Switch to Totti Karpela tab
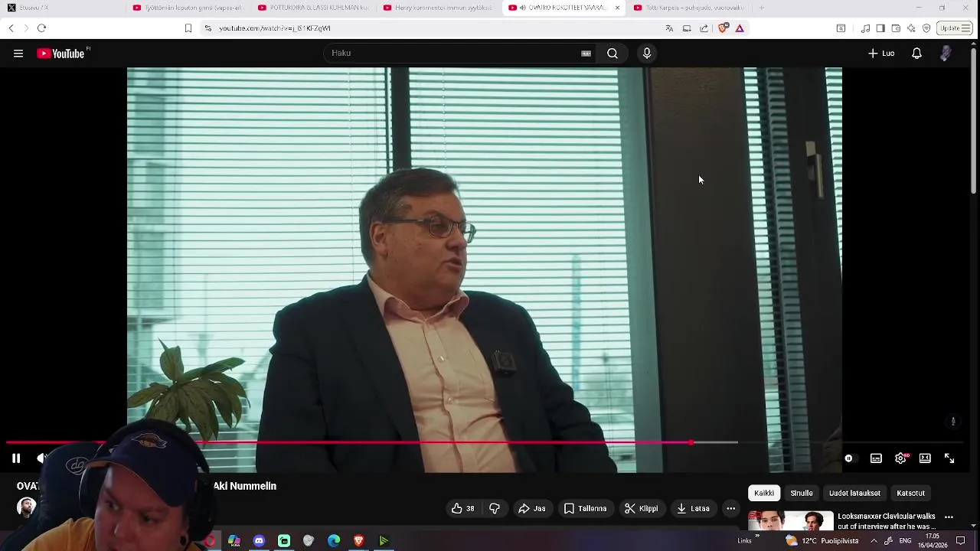Image resolution: width=980 pixels, height=551 pixels. click(x=689, y=8)
